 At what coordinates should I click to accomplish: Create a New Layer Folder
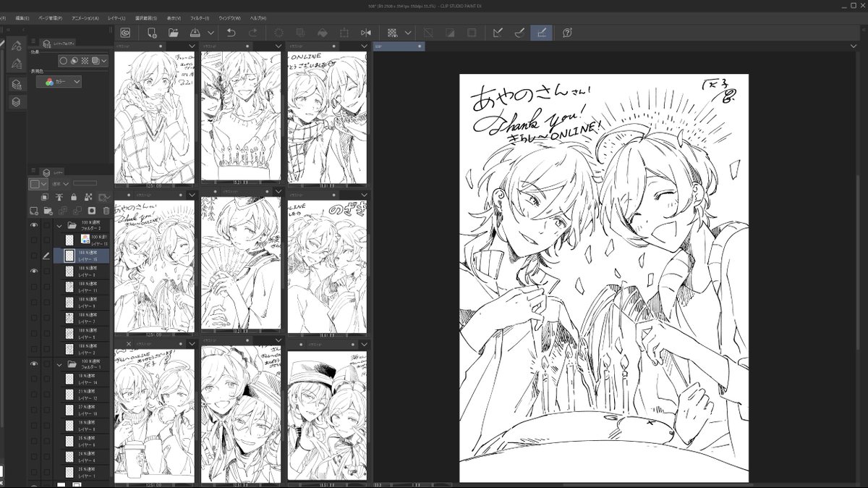(48, 211)
